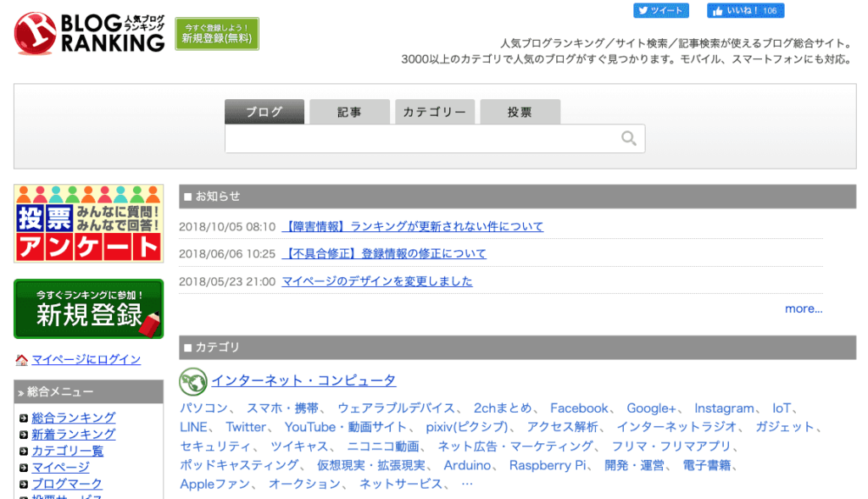Click the bullet icon beside カテゴリ一覧
This screenshot has height=499, width=868.
pyautogui.click(x=23, y=452)
